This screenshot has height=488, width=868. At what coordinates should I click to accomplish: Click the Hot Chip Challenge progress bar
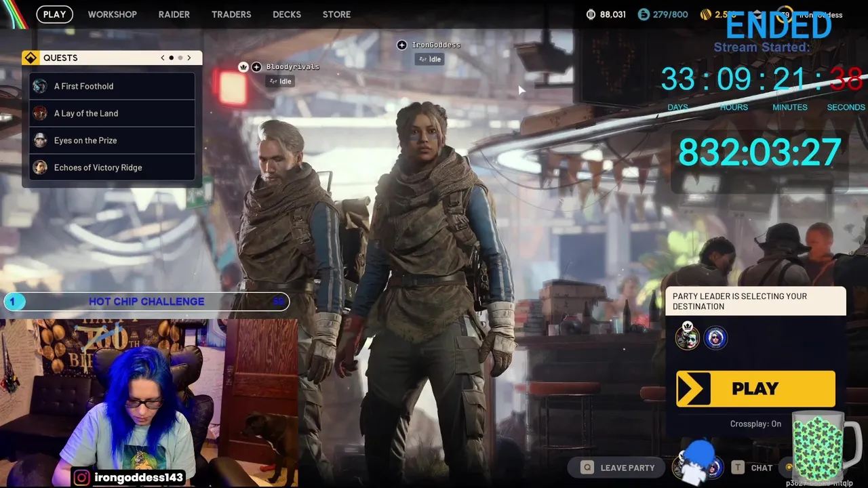pos(146,302)
